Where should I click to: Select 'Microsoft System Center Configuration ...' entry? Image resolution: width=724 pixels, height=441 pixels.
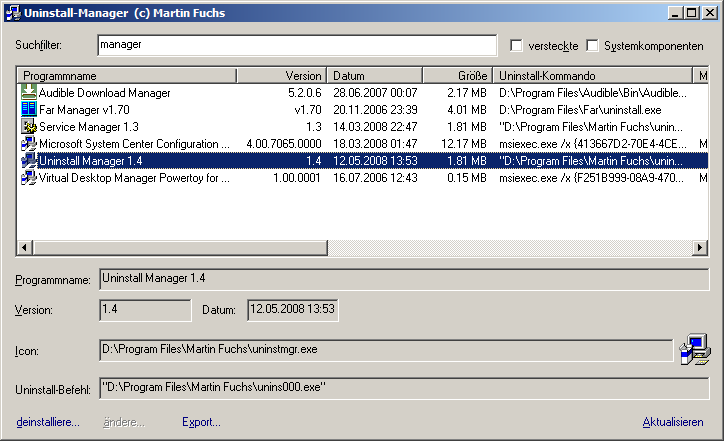134,144
